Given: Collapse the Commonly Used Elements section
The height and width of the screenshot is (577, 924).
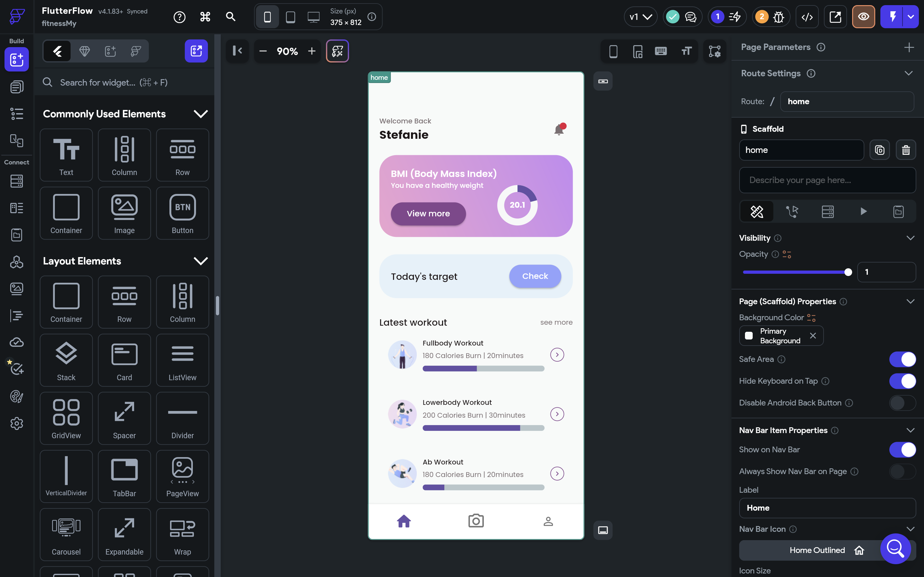Looking at the screenshot, I should [201, 113].
